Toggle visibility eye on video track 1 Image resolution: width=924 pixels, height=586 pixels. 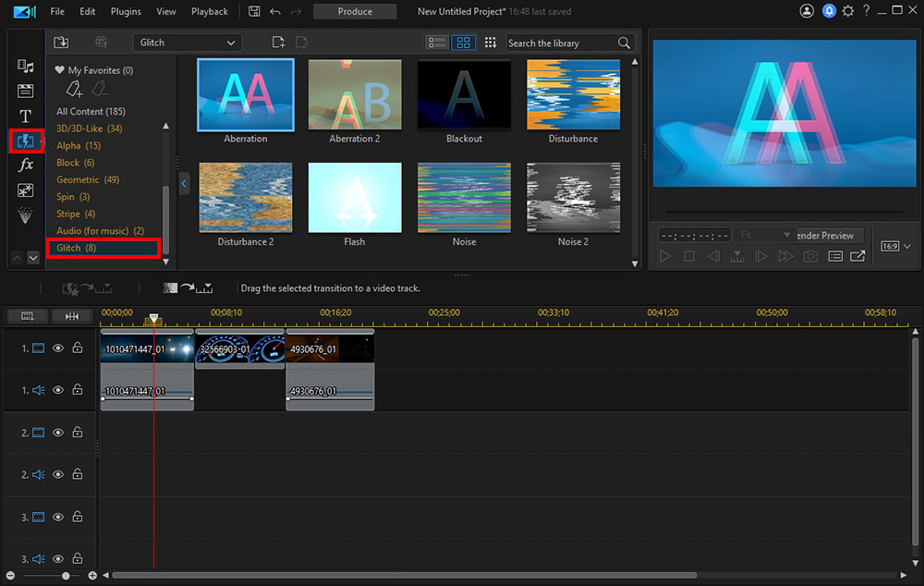pos(58,348)
